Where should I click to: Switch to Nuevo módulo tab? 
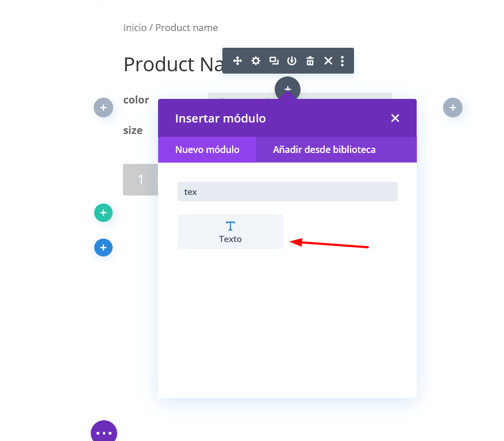tap(207, 149)
